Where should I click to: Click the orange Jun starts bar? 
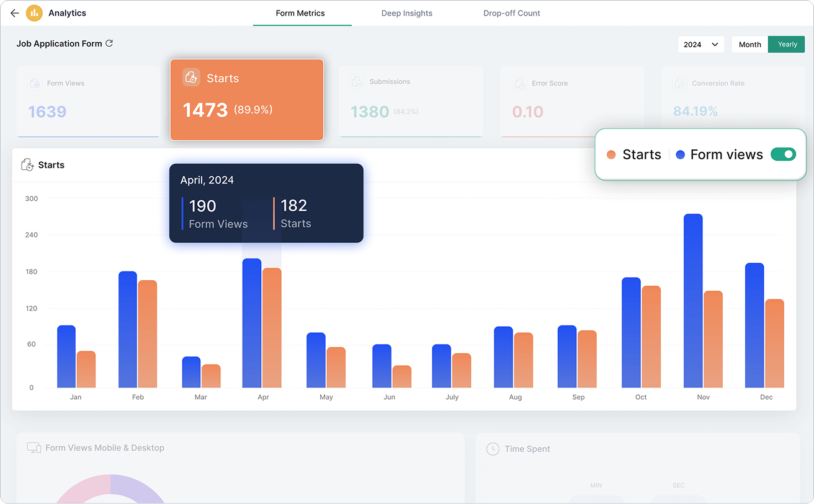[x=402, y=376]
